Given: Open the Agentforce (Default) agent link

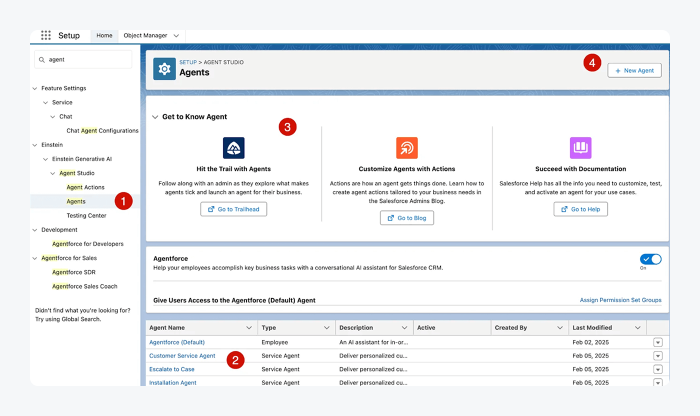Looking at the screenshot, I should (177, 342).
